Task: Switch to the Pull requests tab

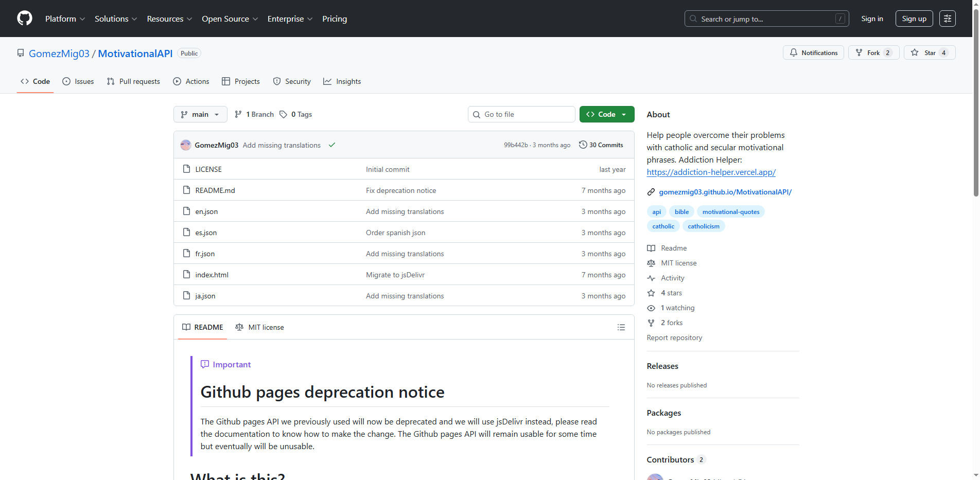Action: (x=133, y=81)
